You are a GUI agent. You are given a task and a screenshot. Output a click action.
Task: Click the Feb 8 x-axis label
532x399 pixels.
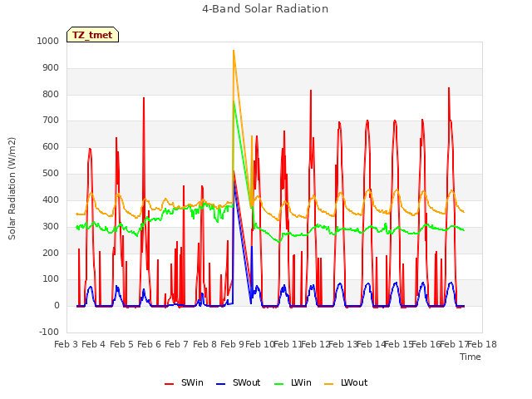204,344
